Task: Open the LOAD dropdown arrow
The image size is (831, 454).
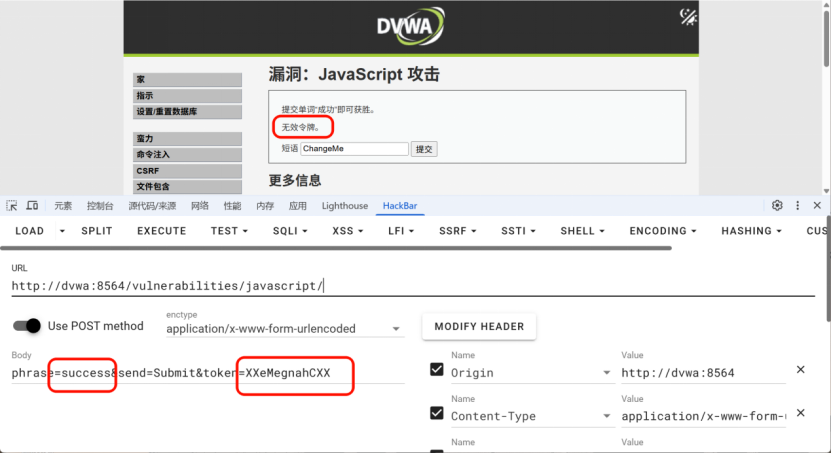Action: point(62,231)
